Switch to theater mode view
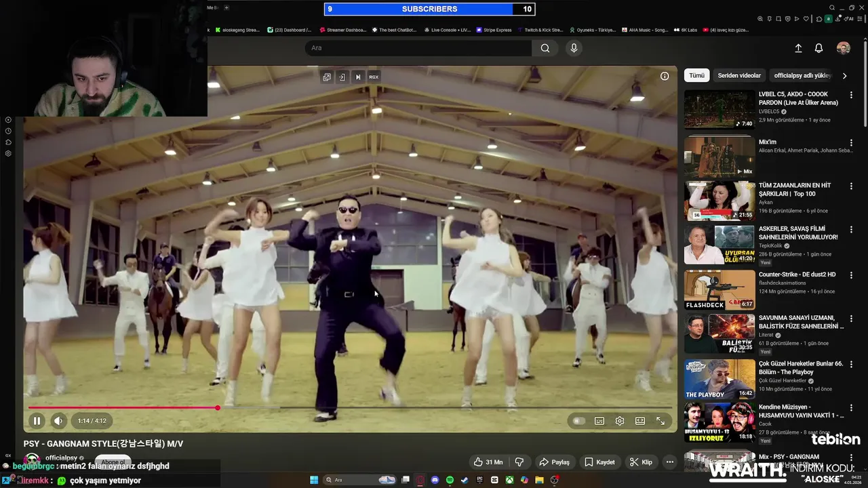 pyautogui.click(x=640, y=421)
